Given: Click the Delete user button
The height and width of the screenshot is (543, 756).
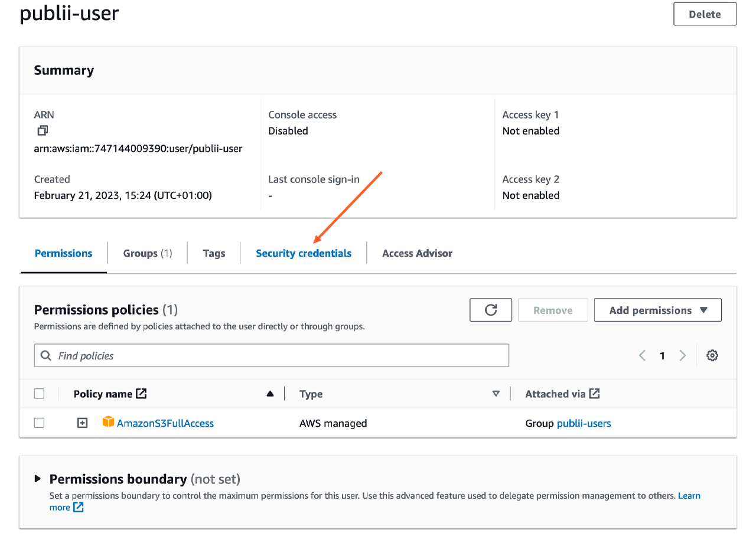Looking at the screenshot, I should click(x=705, y=14).
